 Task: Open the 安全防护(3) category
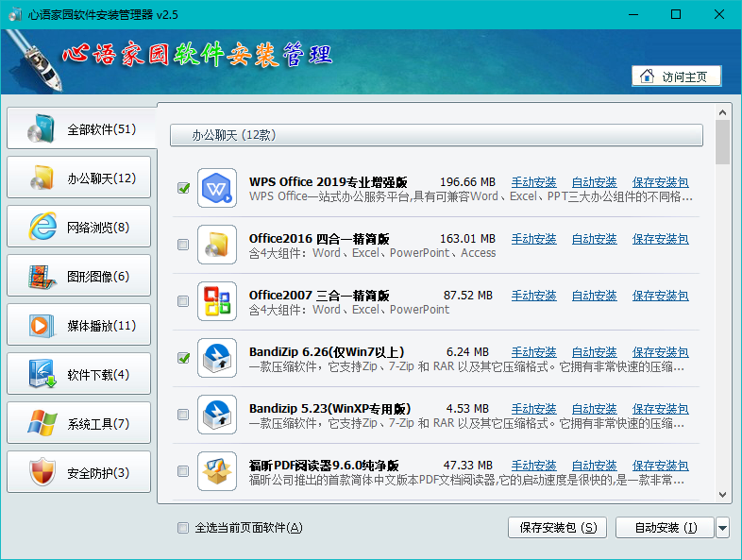pyautogui.click(x=78, y=472)
